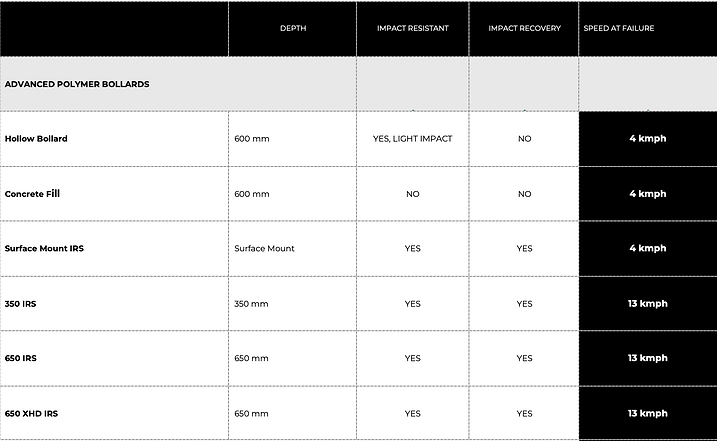
Task: Select the SPEED AT FAILURE header
Action: tap(619, 28)
